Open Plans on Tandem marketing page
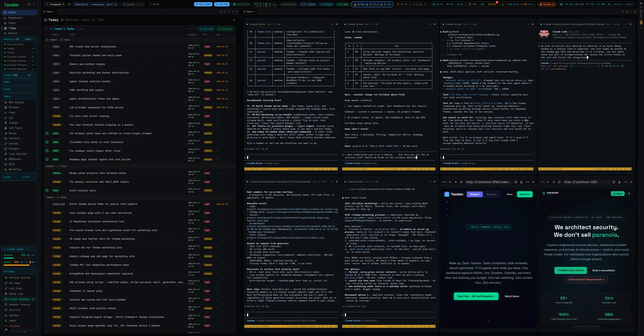The height and width of the screenshot is (336, 644). point(509,194)
